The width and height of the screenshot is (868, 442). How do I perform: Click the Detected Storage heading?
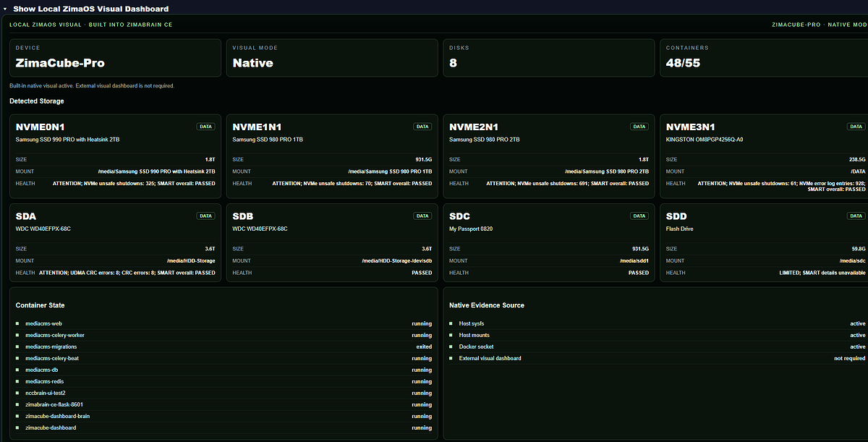(37, 101)
